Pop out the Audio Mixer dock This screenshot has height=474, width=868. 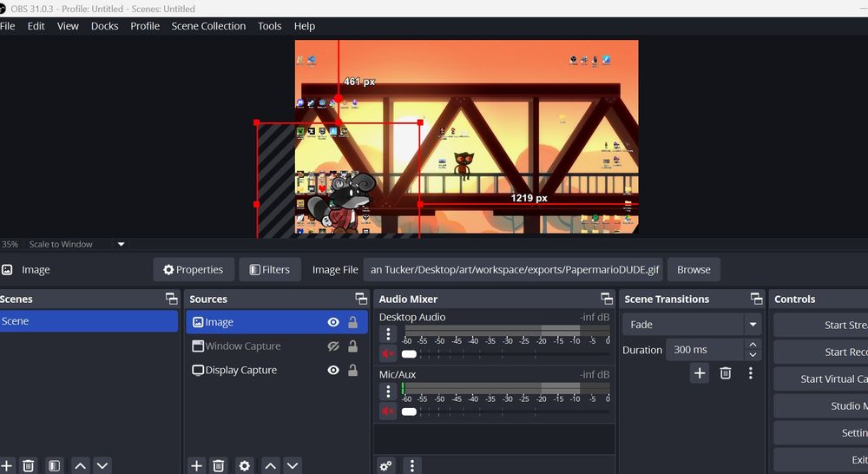(x=606, y=299)
